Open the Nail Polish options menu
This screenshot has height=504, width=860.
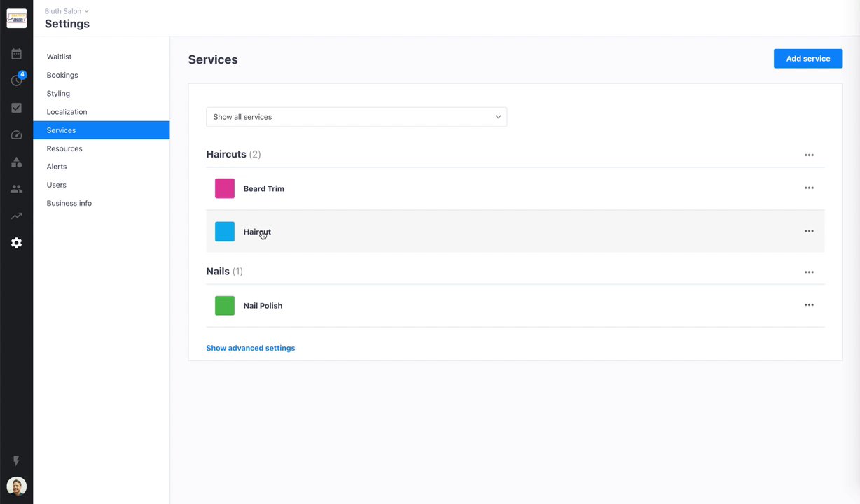point(809,305)
